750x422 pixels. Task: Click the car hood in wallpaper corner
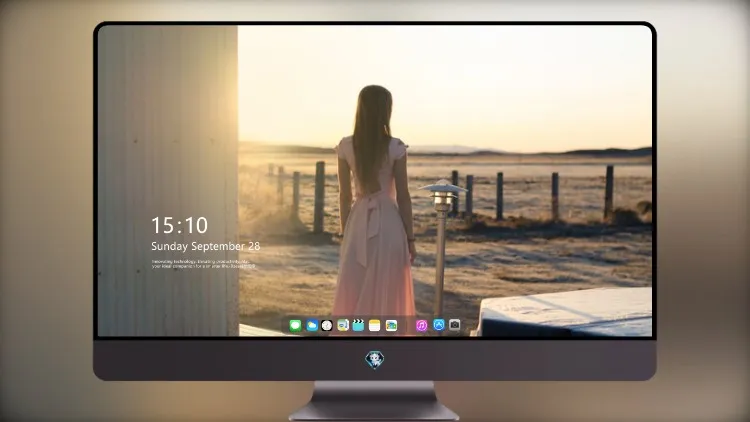[x=567, y=312]
